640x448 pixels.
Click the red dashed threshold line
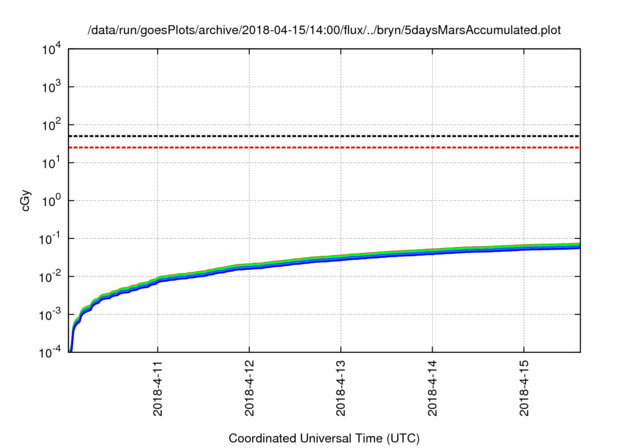click(324, 147)
